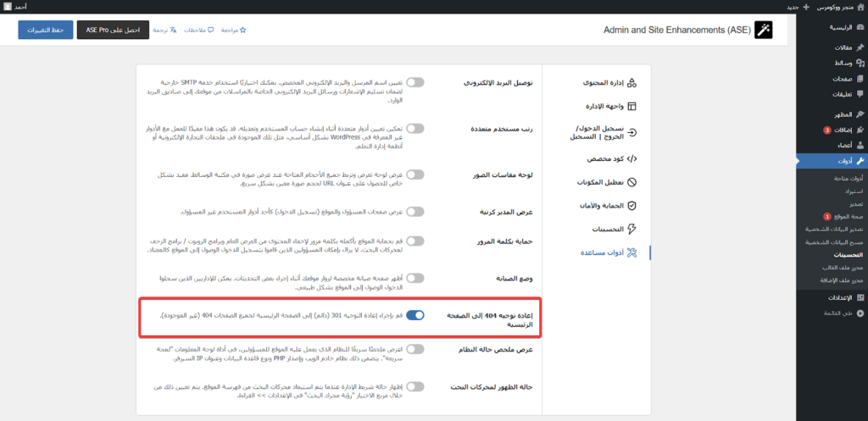Click the أعضاء users icon in sidebar

pos(860,146)
